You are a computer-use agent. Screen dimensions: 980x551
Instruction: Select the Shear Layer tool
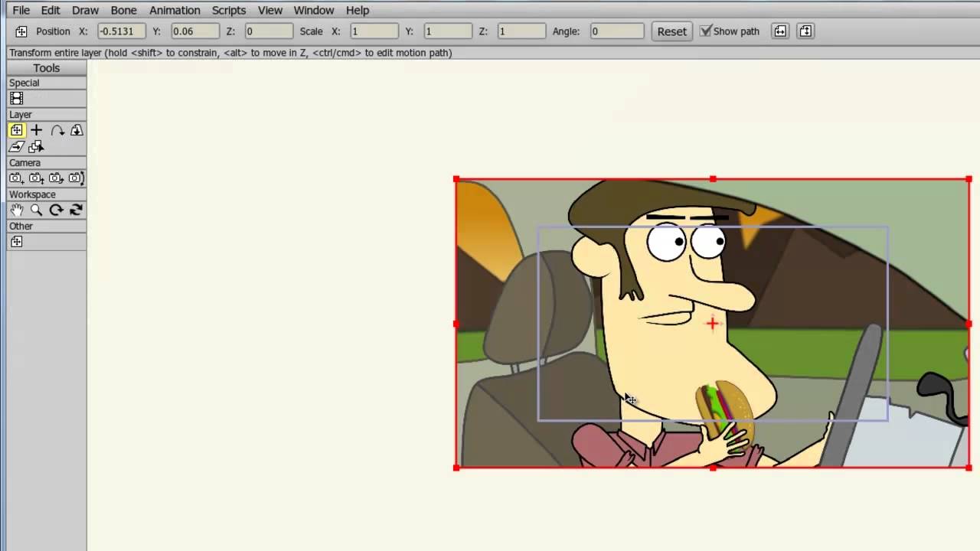click(x=16, y=146)
